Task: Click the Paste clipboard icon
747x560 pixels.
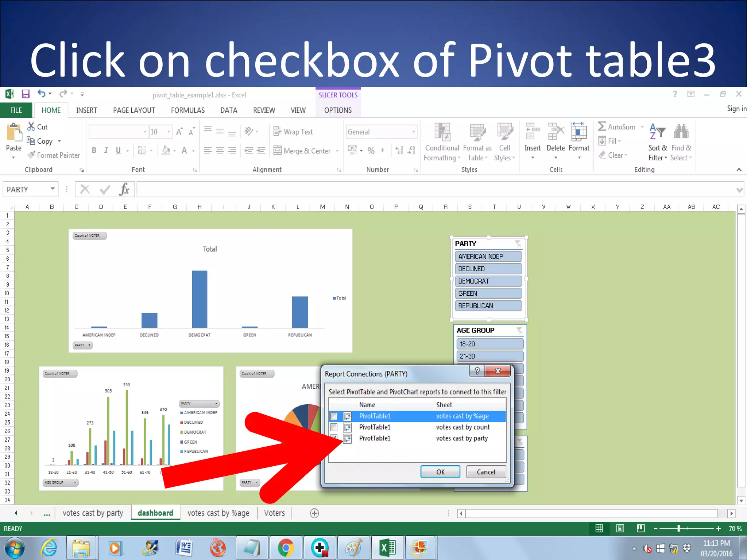Action: pos(14,132)
